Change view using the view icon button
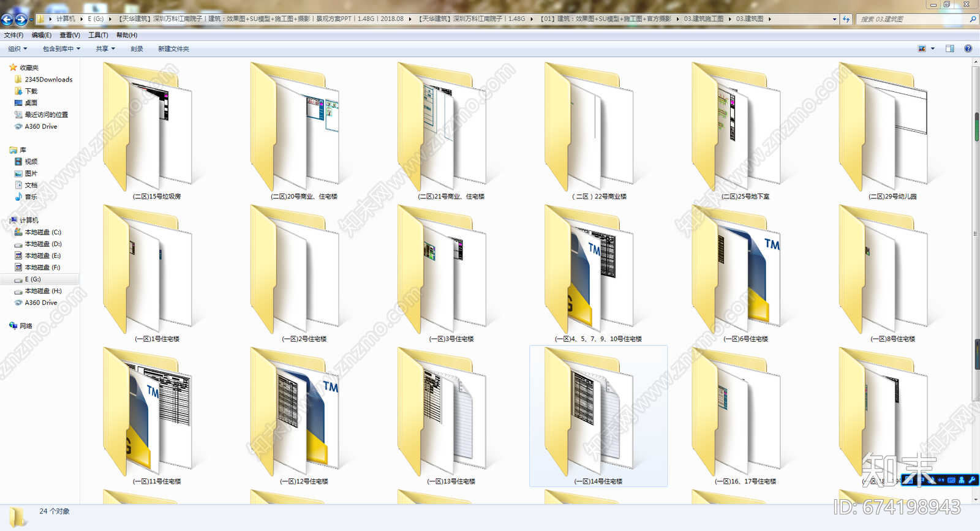The image size is (980, 531). click(922, 48)
